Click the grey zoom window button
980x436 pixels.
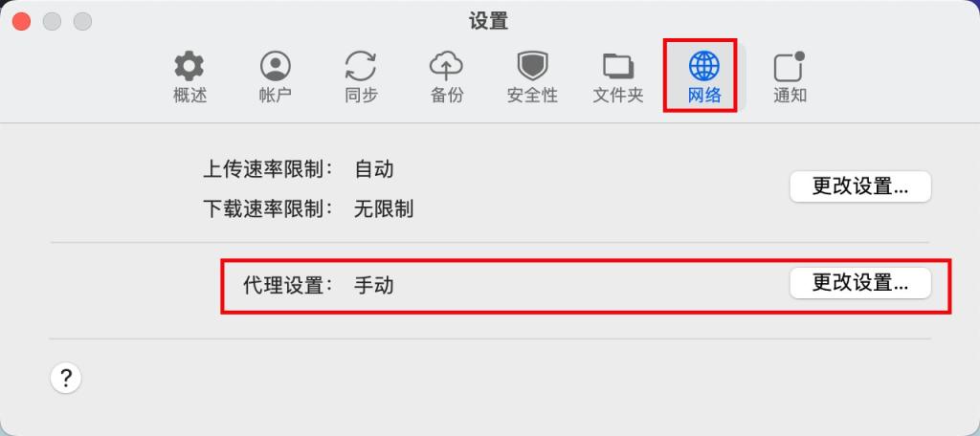(x=82, y=21)
